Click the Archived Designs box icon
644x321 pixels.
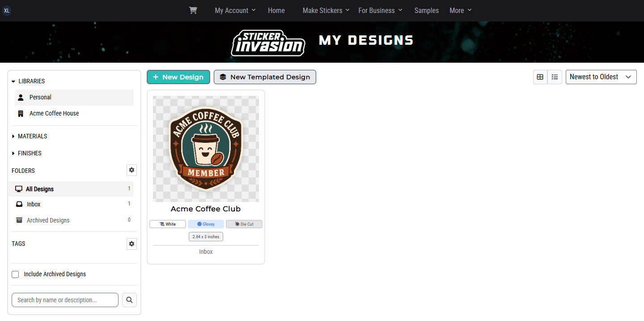[x=19, y=220]
